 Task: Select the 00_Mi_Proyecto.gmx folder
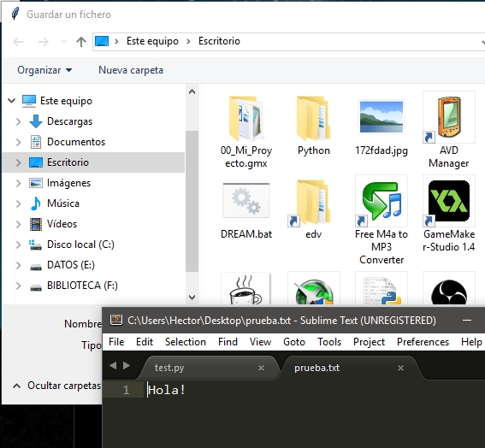[246, 118]
